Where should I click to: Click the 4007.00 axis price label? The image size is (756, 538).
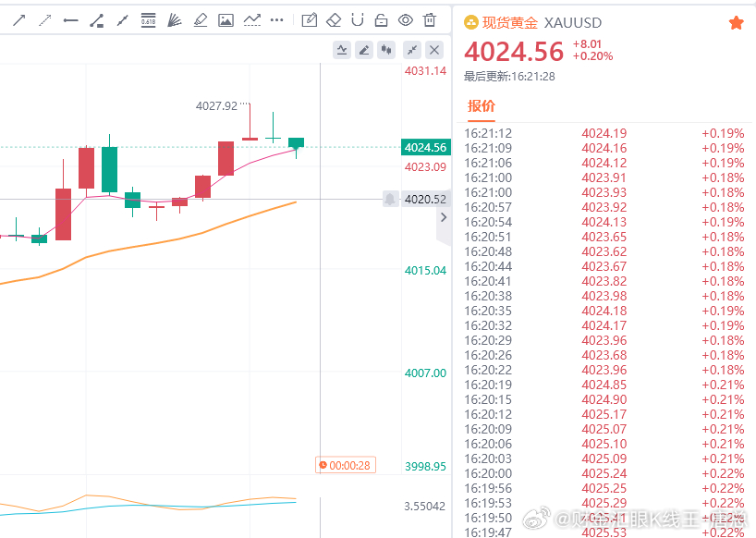coord(425,373)
